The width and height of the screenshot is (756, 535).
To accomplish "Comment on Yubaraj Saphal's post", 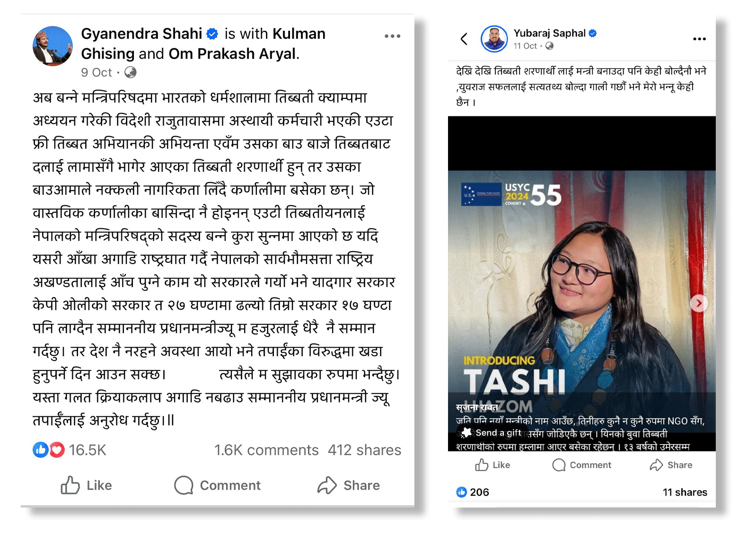I will tap(582, 465).
